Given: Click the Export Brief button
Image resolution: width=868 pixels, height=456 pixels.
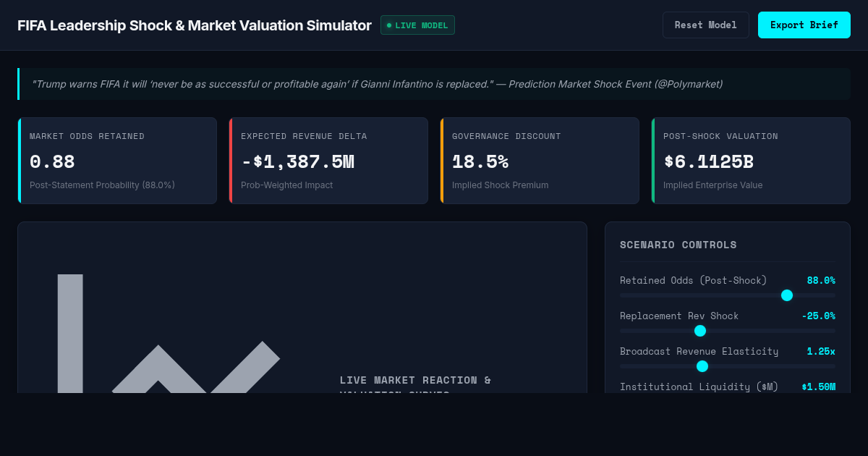Looking at the screenshot, I should [804, 25].
